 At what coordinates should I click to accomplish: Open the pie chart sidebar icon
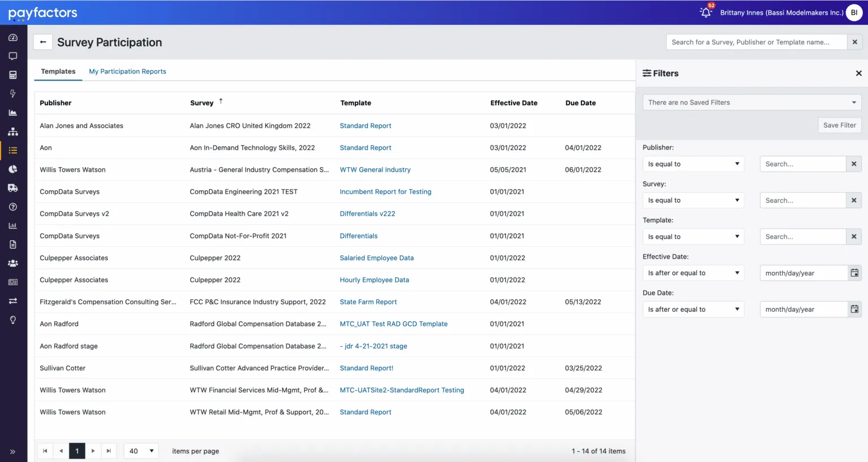13,169
